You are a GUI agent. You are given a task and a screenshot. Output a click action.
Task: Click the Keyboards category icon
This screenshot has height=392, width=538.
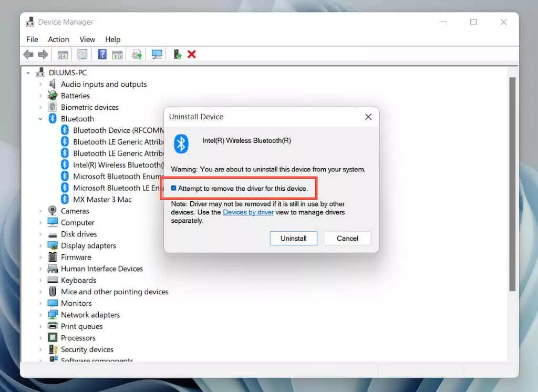(x=53, y=280)
